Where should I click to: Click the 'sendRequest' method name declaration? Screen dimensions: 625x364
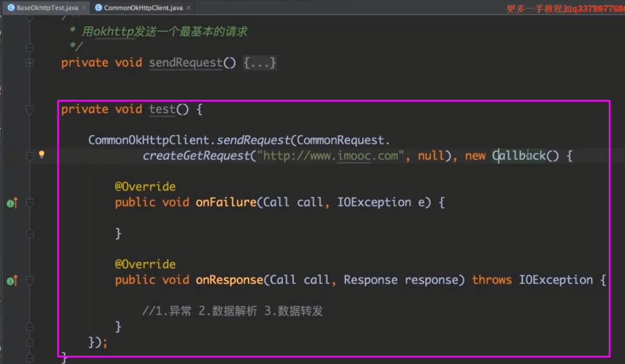click(186, 63)
